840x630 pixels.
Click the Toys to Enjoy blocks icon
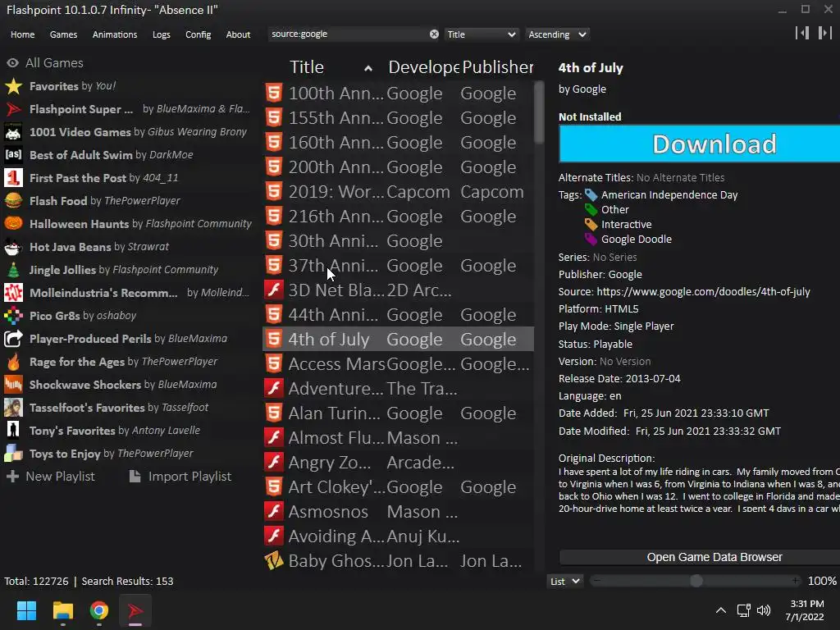tap(13, 454)
